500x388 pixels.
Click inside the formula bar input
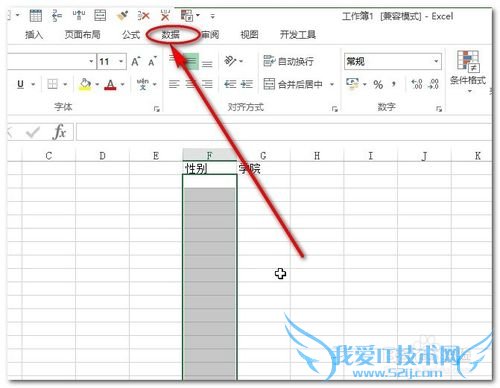coord(284,132)
